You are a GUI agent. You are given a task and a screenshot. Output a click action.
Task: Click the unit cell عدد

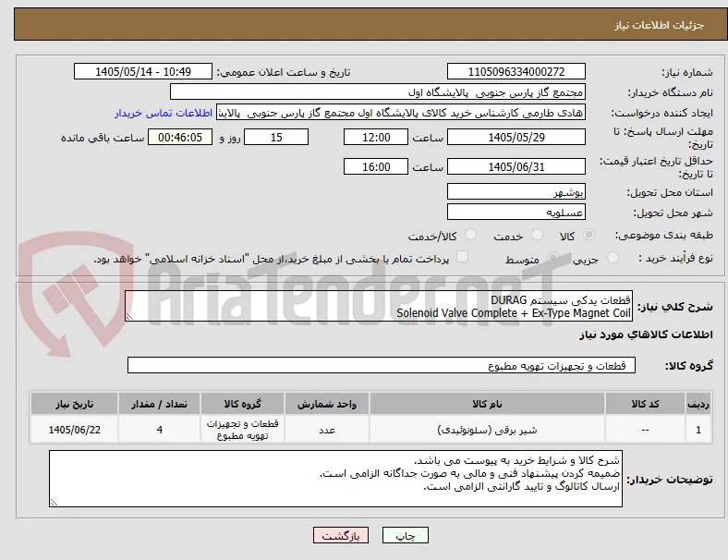(327, 430)
